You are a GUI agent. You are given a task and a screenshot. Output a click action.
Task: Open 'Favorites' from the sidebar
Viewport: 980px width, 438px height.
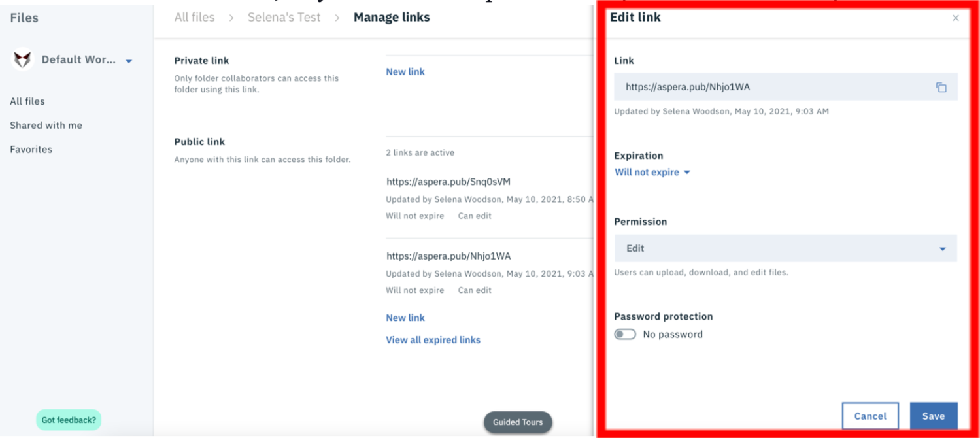point(31,149)
